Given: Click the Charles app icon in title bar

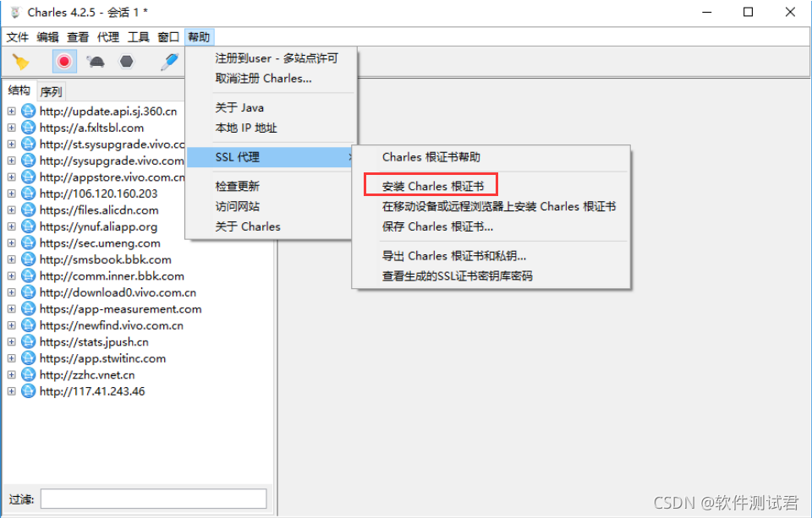Looking at the screenshot, I should [15, 12].
